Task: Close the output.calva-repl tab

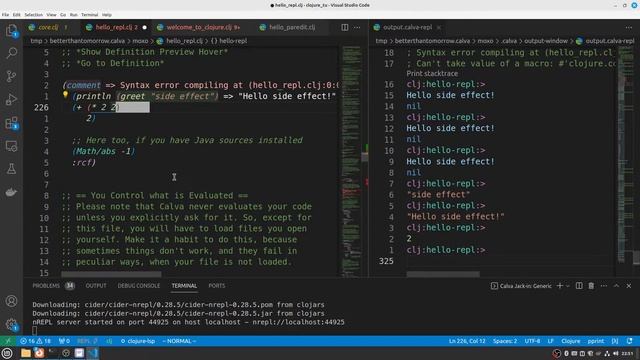Action: pyautogui.click(x=439, y=27)
